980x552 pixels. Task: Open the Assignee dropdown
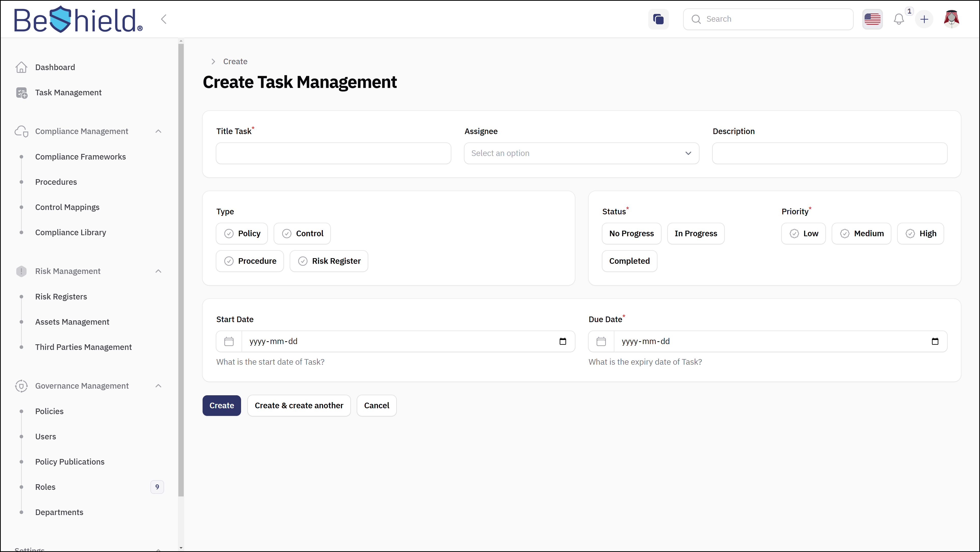(581, 153)
